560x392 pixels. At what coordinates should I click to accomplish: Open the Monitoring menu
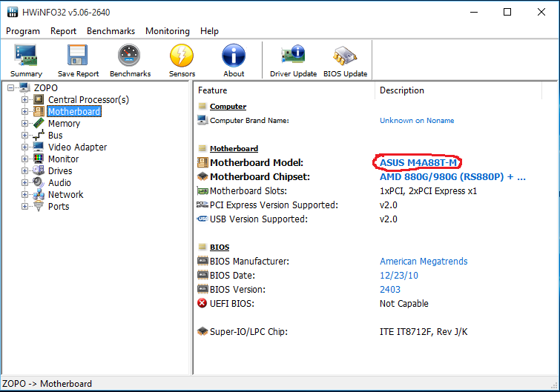pos(167,31)
